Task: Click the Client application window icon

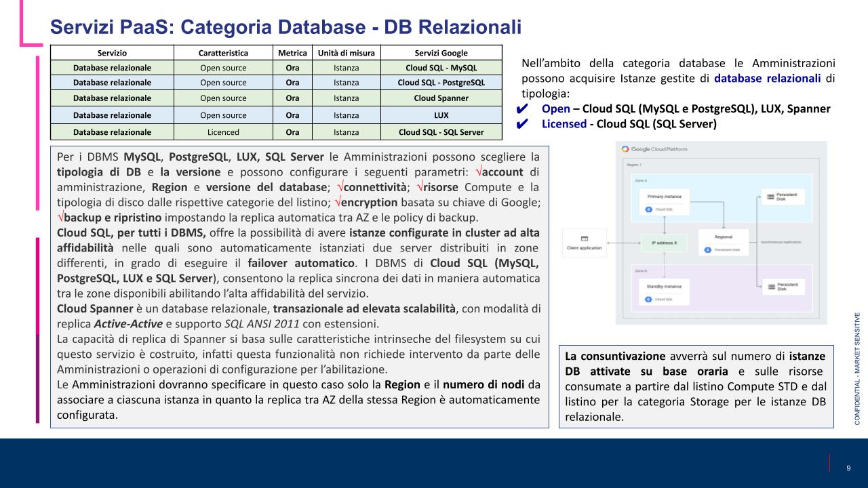Action: click(x=584, y=238)
